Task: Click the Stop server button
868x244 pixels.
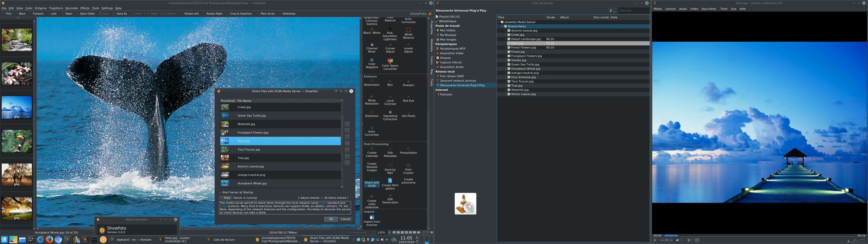Action: point(225,198)
